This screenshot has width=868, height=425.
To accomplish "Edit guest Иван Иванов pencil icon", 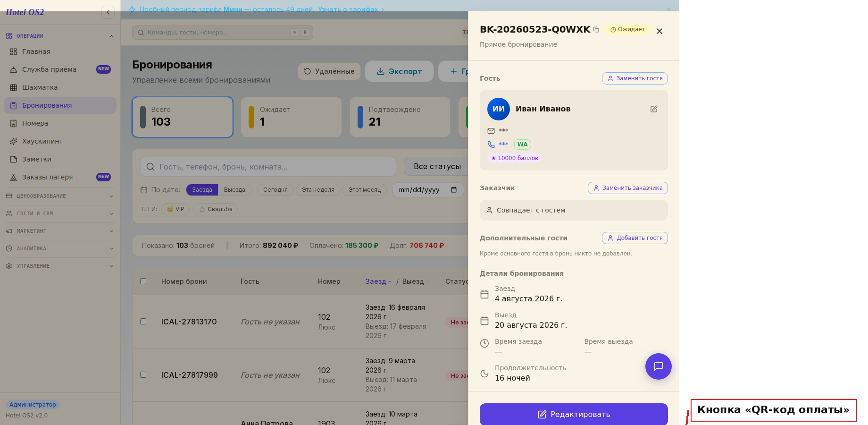I will [654, 109].
